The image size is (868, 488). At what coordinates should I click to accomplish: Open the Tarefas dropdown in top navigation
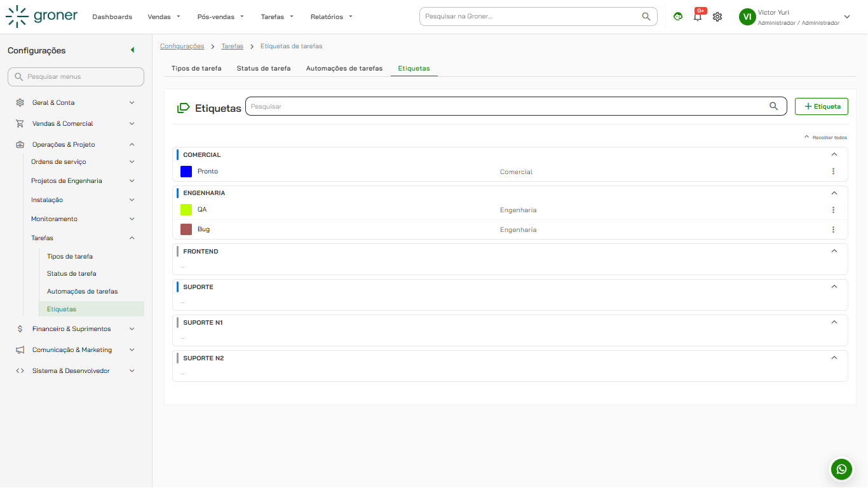coord(277,17)
